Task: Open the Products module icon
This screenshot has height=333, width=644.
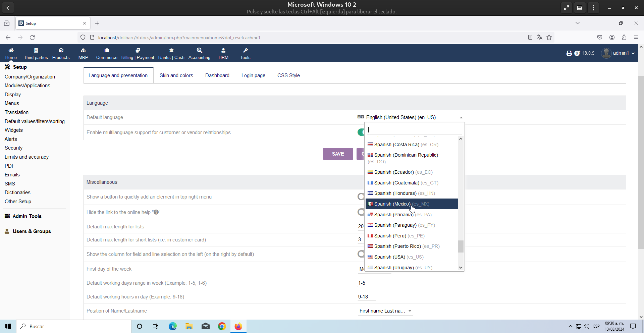Action: pos(61,51)
